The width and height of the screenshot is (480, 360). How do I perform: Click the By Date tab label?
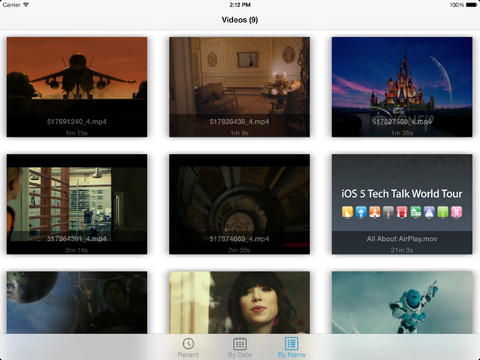(x=240, y=355)
